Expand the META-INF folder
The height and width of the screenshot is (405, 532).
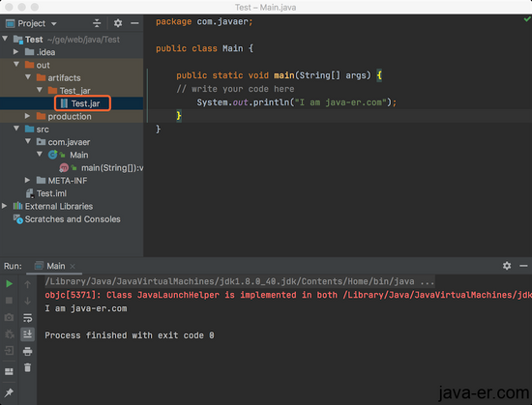click(28, 181)
